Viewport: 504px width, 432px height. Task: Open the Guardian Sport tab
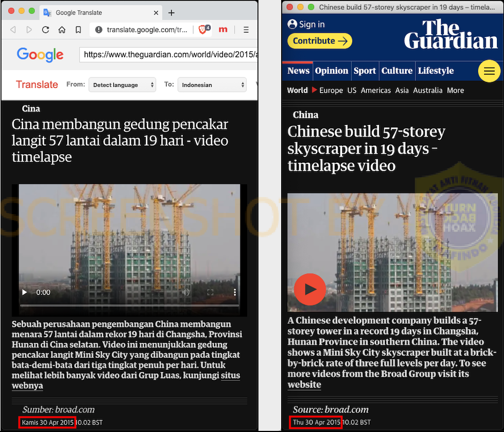point(364,70)
